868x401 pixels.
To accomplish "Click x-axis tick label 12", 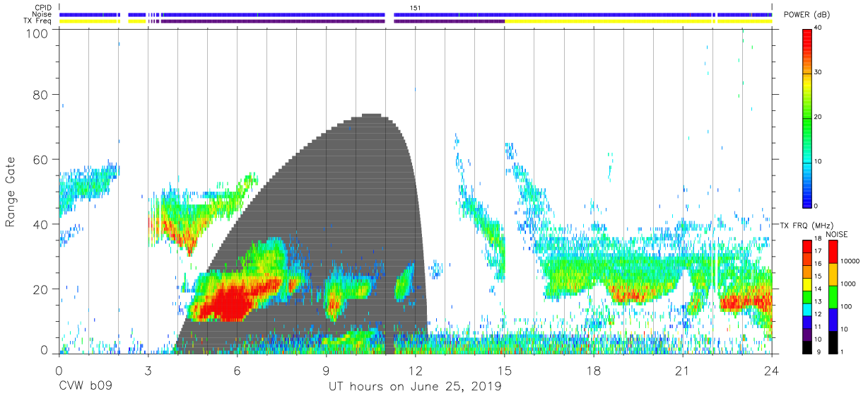I will [416, 372].
